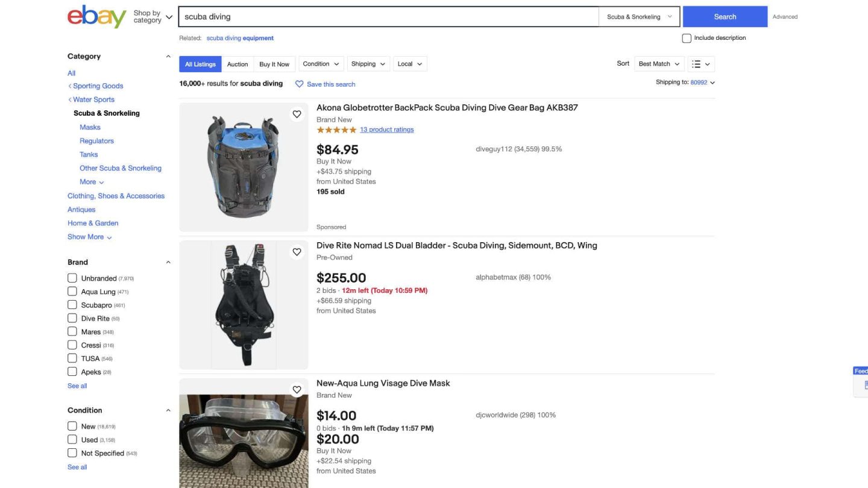
Task: Click the five-star rating stars
Action: click(x=336, y=129)
